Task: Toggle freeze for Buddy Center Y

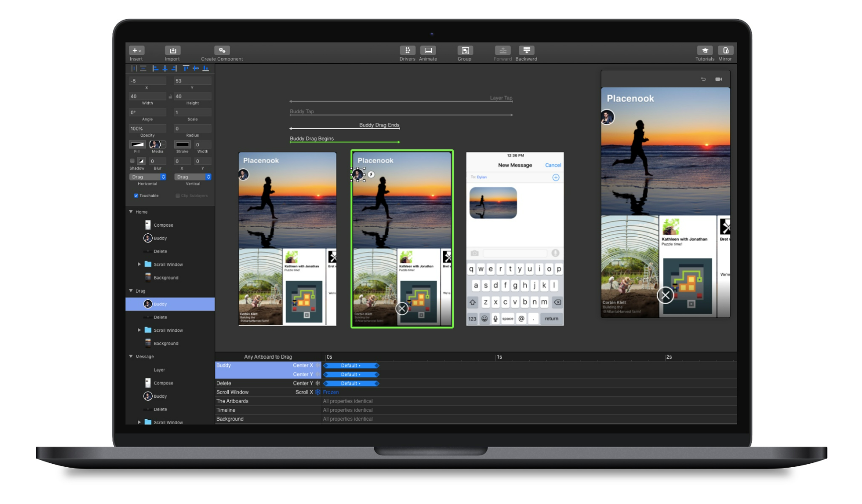Action: [x=317, y=374]
